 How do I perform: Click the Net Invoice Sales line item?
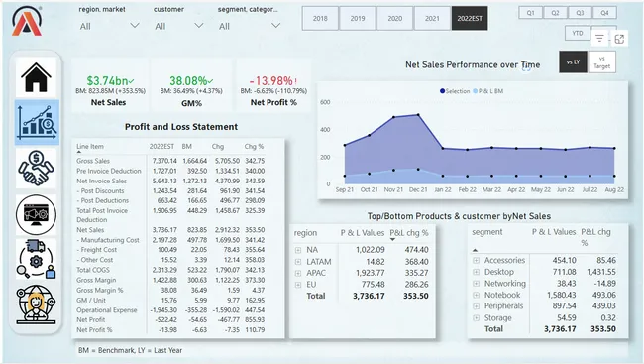tap(101, 181)
